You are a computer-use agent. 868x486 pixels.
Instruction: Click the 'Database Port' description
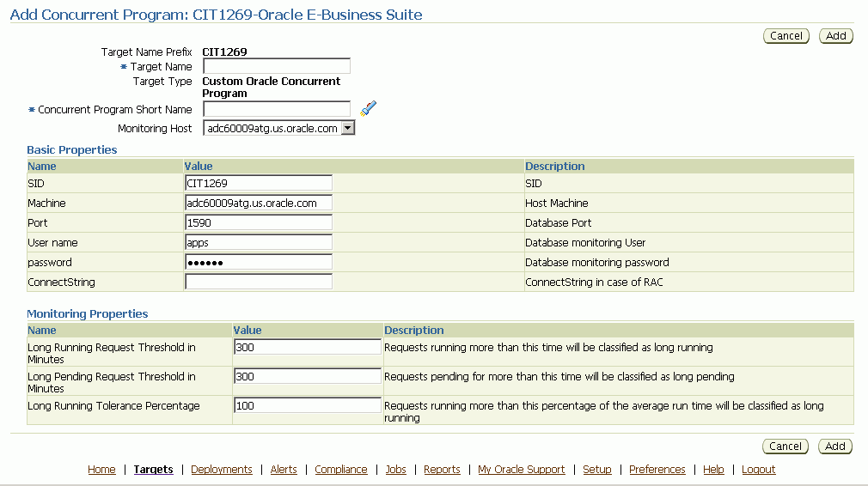click(x=558, y=222)
